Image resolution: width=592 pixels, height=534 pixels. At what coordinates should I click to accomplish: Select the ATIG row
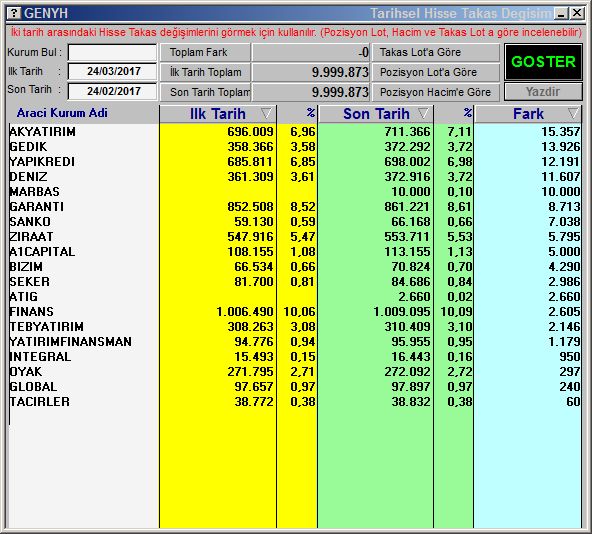tap(295, 296)
